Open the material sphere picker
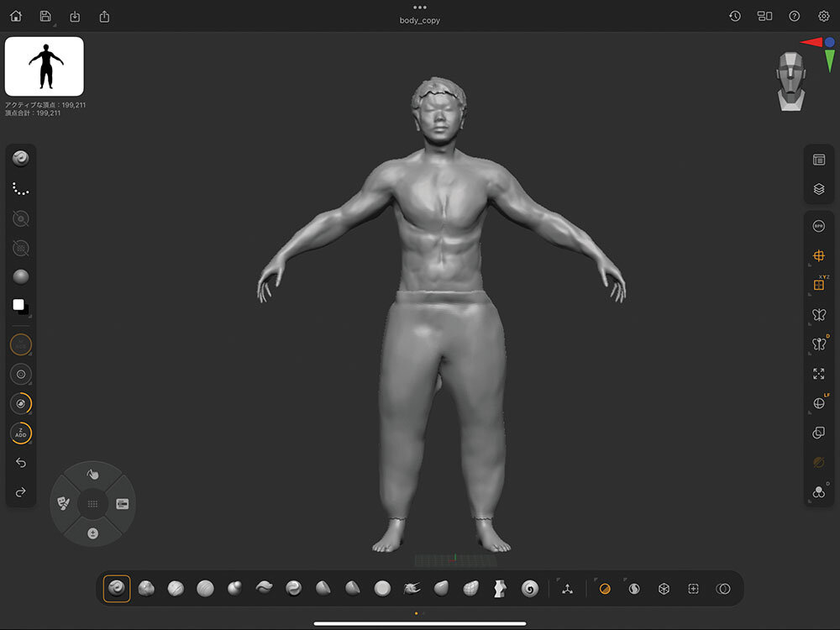 point(21,277)
